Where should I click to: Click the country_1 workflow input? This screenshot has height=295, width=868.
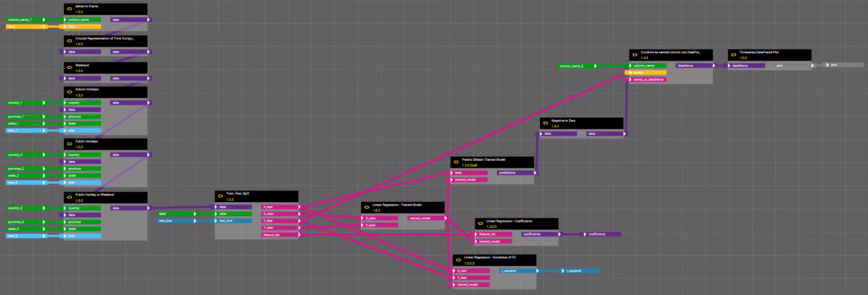[x=26, y=103]
